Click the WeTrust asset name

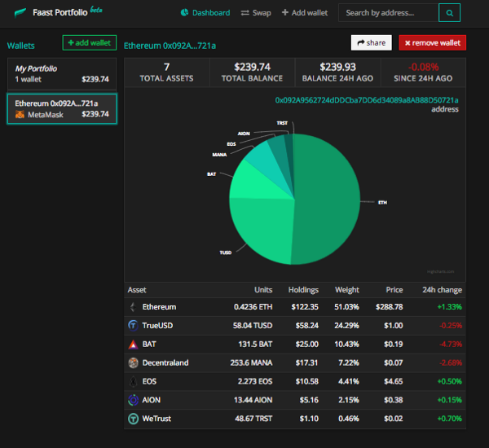156,419
